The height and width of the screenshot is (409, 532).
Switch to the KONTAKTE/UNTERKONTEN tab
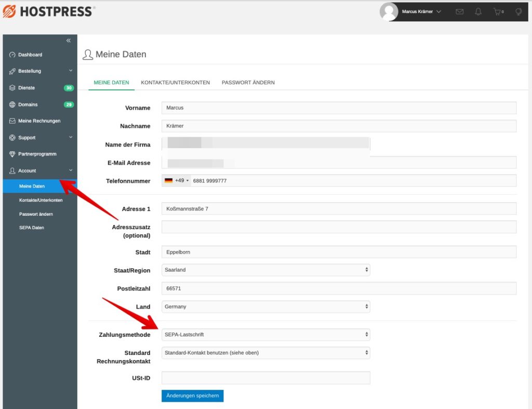click(x=176, y=83)
